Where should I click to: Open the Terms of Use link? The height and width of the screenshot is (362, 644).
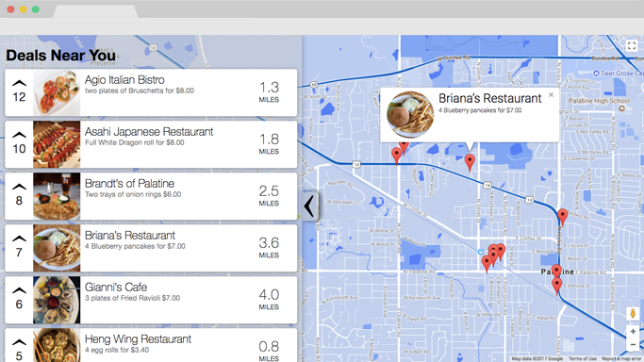coord(583,359)
